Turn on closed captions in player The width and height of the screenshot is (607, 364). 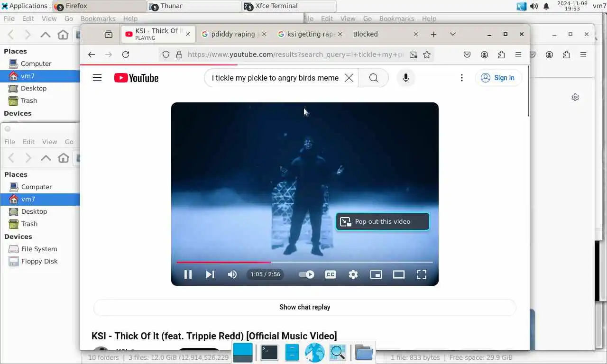click(x=331, y=274)
